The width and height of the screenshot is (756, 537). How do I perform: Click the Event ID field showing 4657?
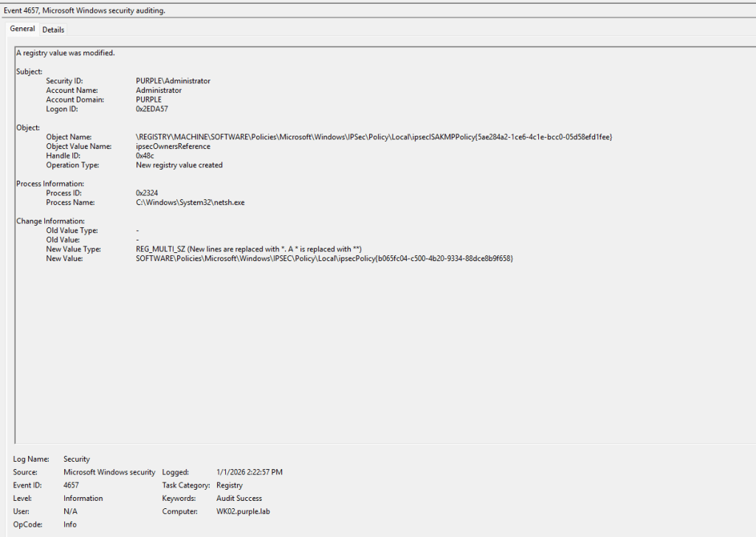[x=72, y=485]
